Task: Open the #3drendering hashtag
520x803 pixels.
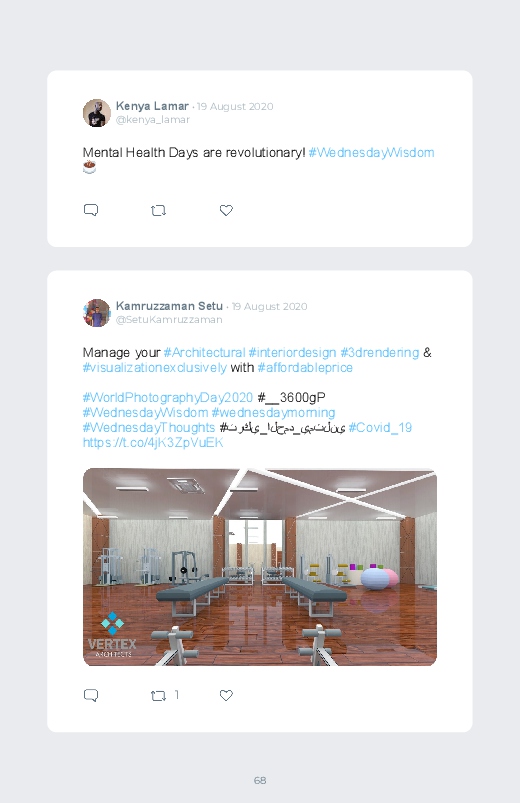Action: pyautogui.click(x=380, y=352)
